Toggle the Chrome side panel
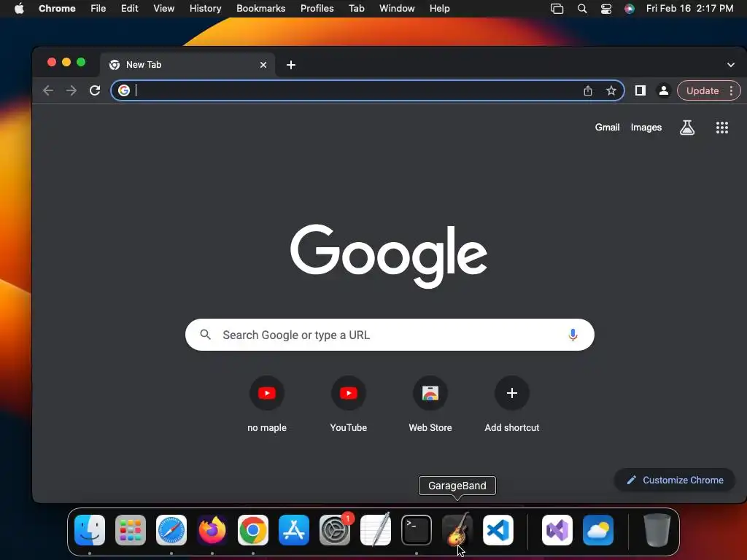The height and width of the screenshot is (560, 747). pos(640,90)
